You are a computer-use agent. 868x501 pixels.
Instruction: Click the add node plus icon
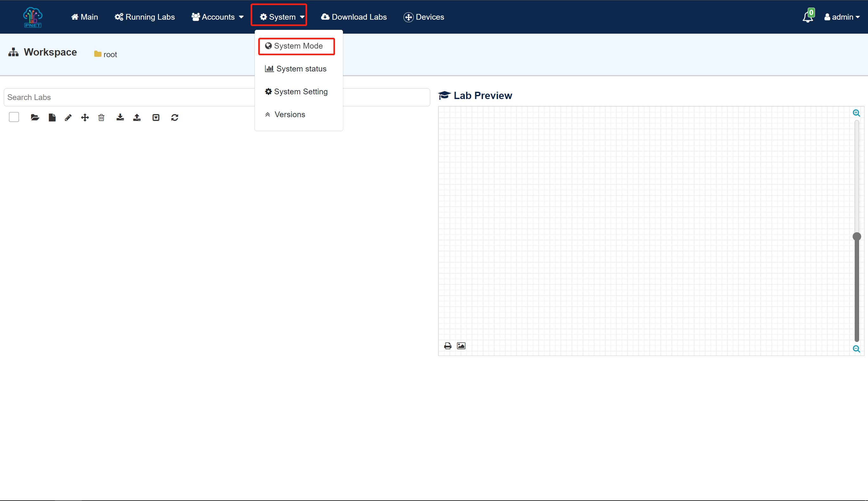pos(85,117)
